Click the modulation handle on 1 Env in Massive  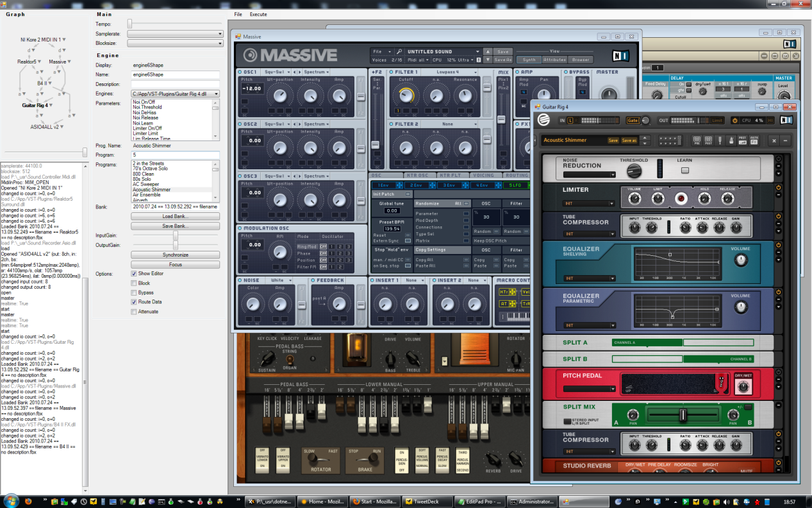(x=398, y=185)
